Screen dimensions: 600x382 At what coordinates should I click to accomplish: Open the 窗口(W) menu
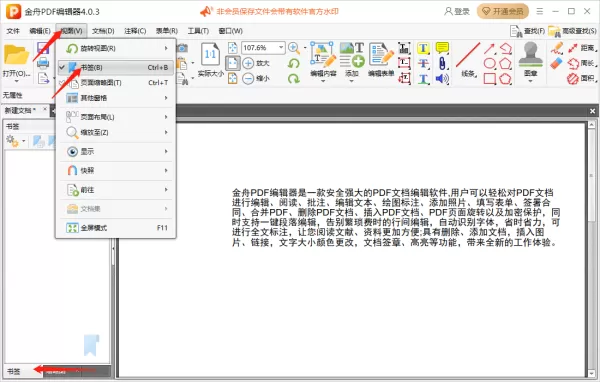click(x=231, y=31)
